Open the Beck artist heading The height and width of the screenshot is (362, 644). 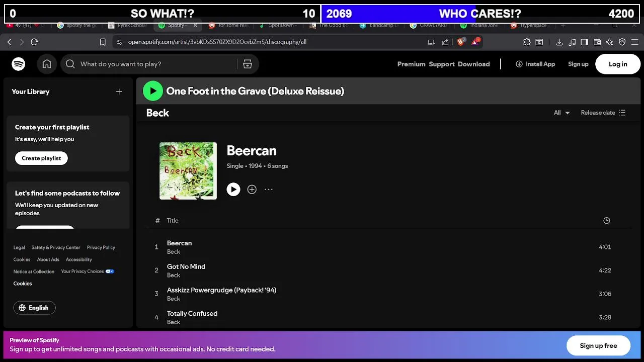(157, 113)
